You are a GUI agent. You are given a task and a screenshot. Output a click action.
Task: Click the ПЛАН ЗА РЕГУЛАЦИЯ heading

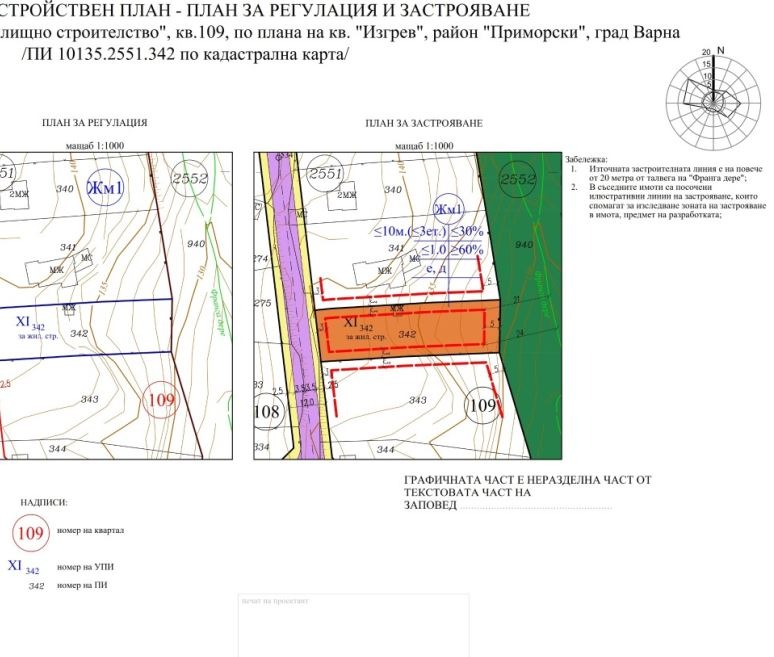click(x=95, y=122)
